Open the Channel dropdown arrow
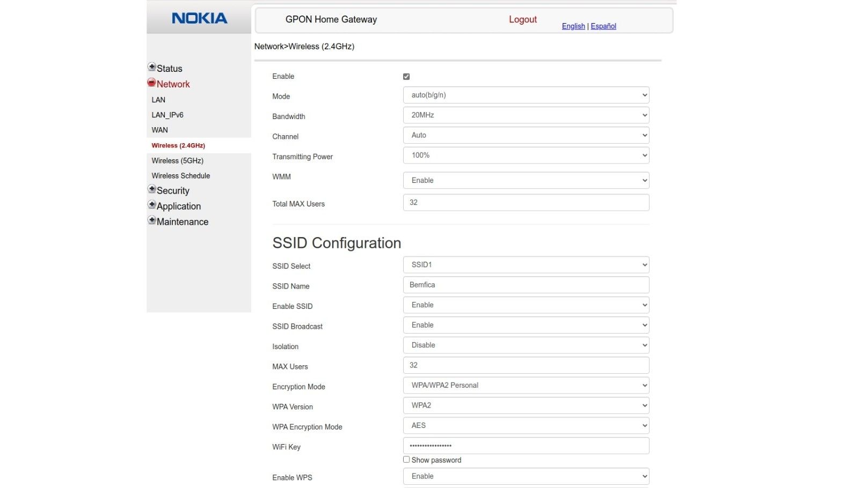The width and height of the screenshot is (868, 488). tap(643, 135)
